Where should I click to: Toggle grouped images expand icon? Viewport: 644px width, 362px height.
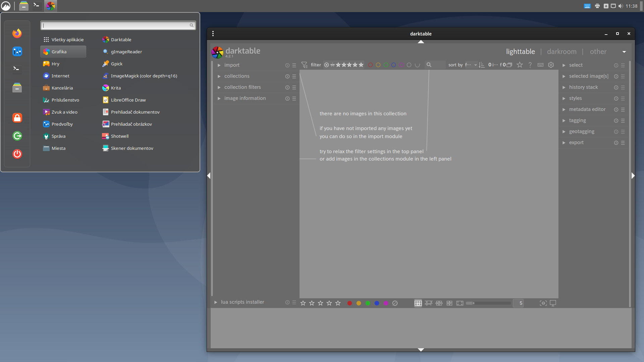point(509,65)
